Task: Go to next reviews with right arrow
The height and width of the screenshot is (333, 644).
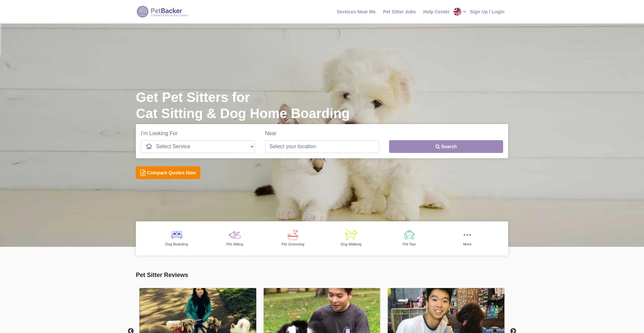Action: coord(513,331)
